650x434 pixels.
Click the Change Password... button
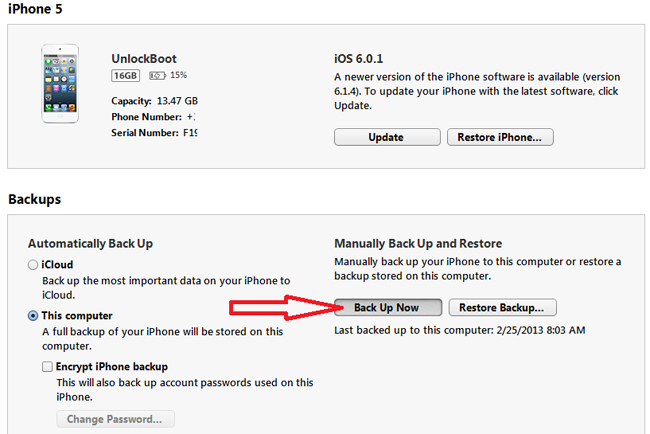(x=115, y=419)
